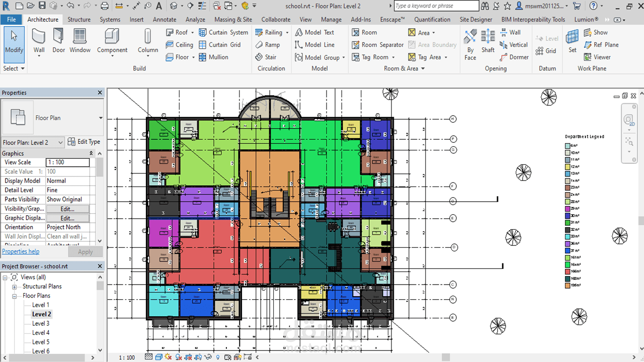Switch to the Structure ribbon tab
The image size is (644, 362).
coord(79,20)
